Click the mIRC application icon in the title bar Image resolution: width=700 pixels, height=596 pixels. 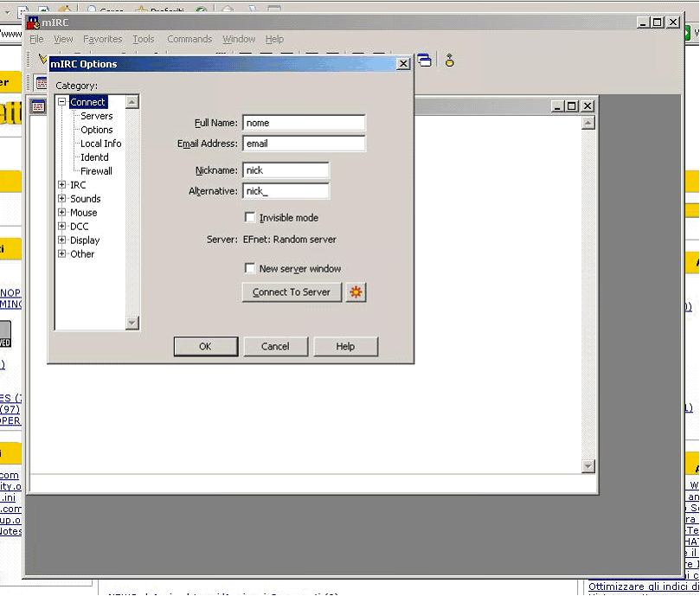coord(33,22)
